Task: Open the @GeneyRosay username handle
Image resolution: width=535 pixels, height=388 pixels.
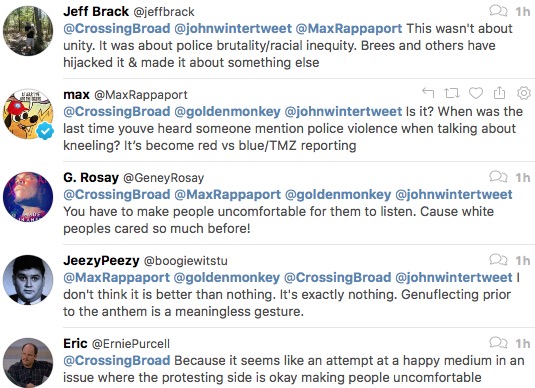Action: pos(163,178)
